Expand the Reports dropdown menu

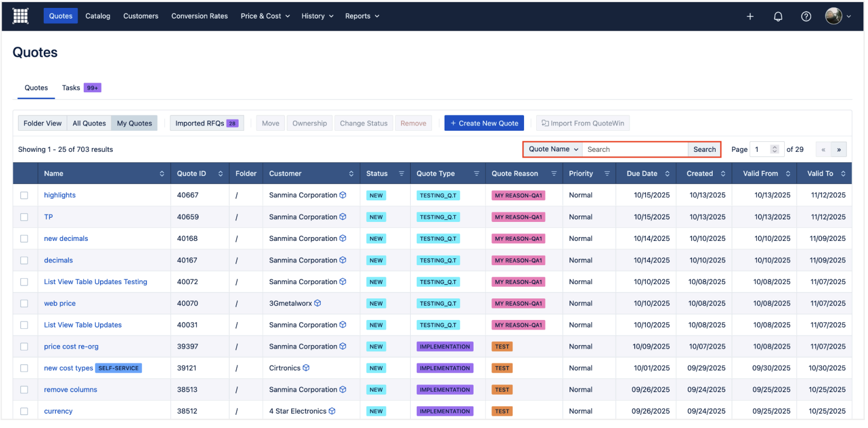pos(362,16)
